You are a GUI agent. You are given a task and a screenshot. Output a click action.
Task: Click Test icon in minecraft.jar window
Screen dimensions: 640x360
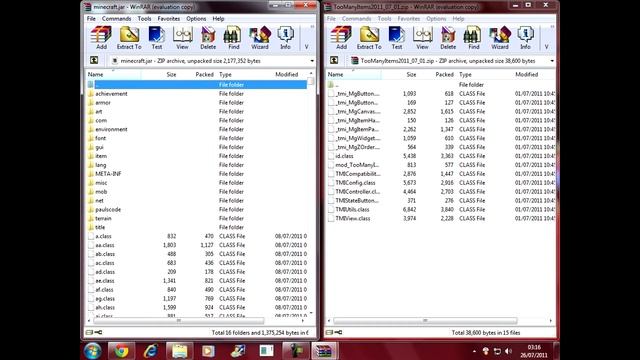click(157, 38)
